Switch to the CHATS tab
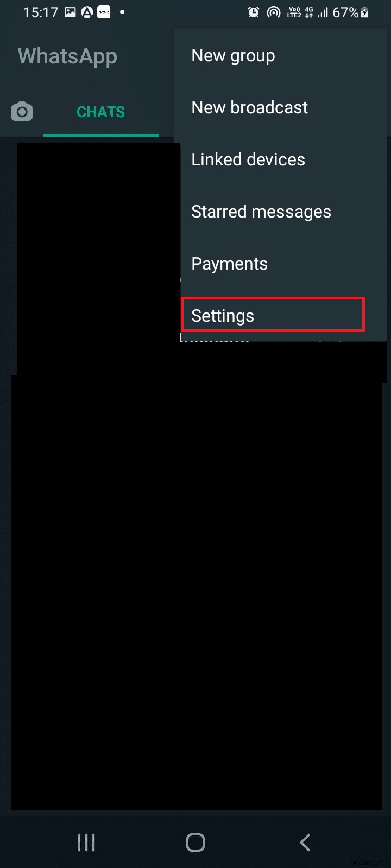Image resolution: width=391 pixels, height=868 pixels. pyautogui.click(x=101, y=112)
